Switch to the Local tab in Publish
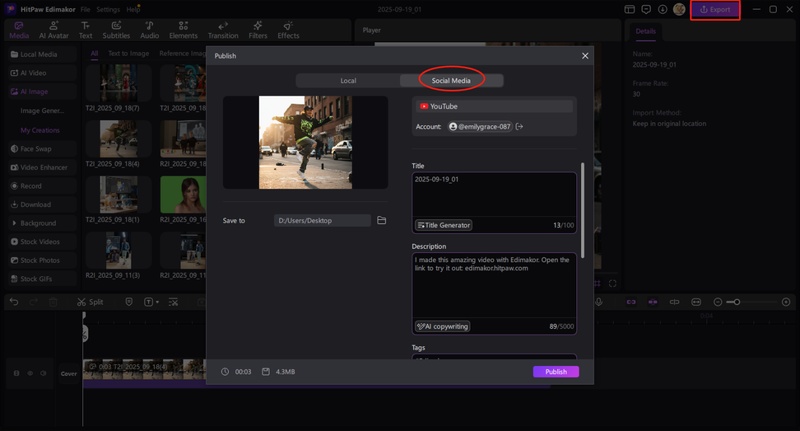Image resolution: width=800 pixels, height=431 pixels. point(348,81)
